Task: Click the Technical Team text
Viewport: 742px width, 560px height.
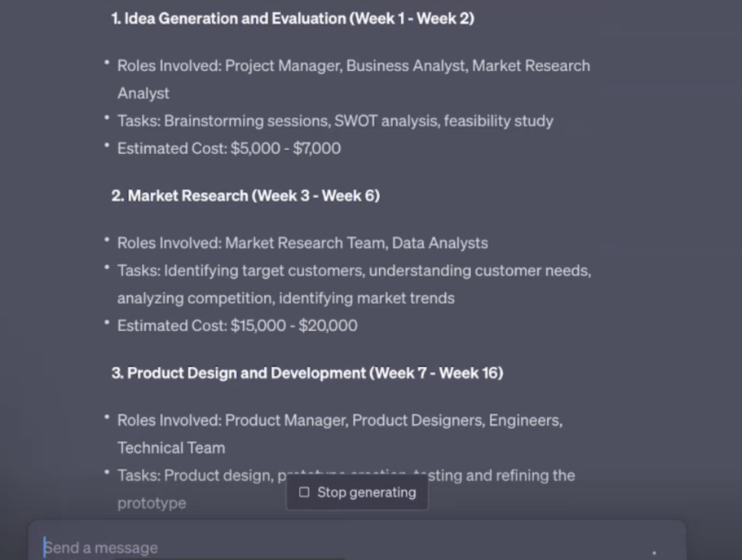Action: 171,448
